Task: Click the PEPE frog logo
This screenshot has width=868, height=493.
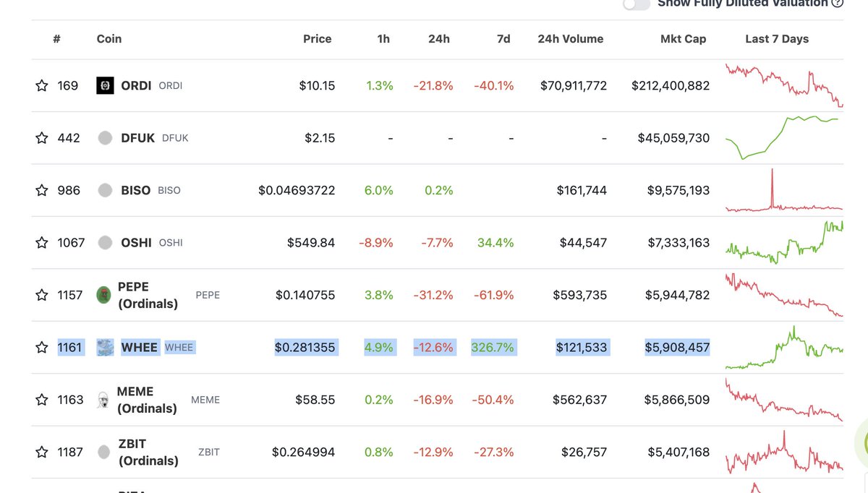Action: 104,295
